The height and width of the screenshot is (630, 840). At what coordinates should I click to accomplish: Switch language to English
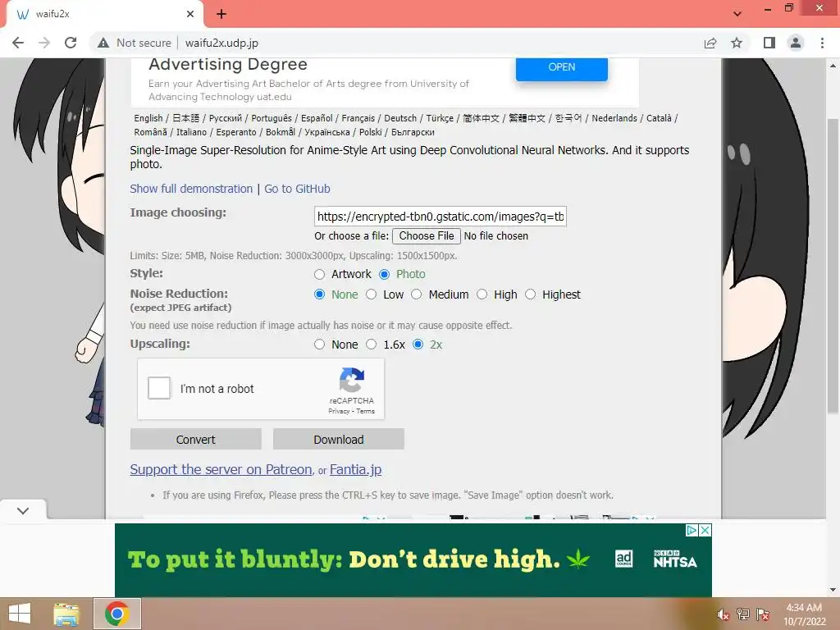(148, 118)
